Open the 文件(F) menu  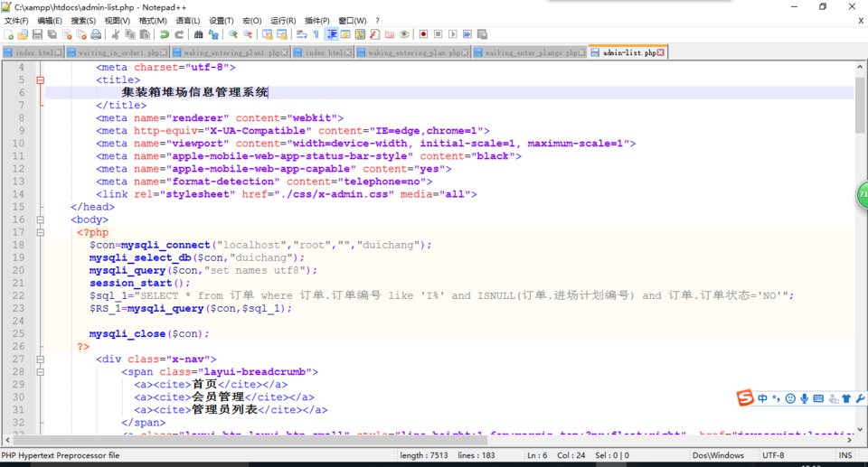coord(16,21)
